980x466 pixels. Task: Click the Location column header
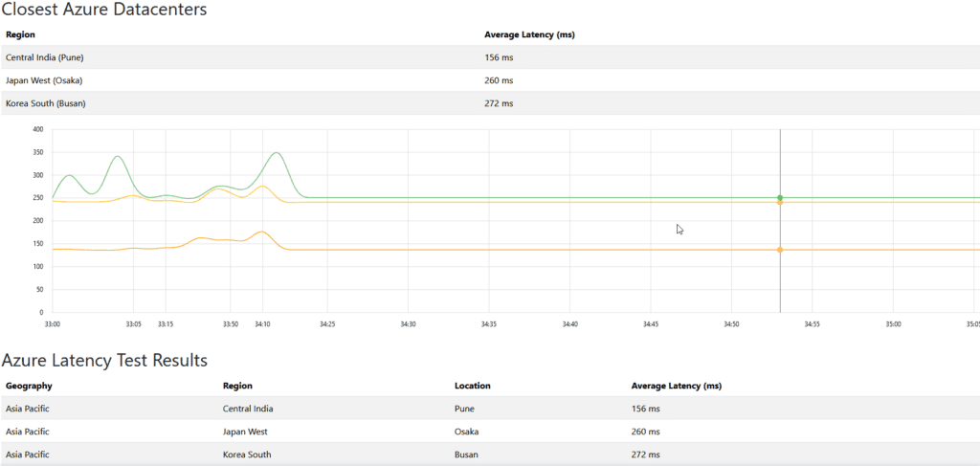pos(473,386)
